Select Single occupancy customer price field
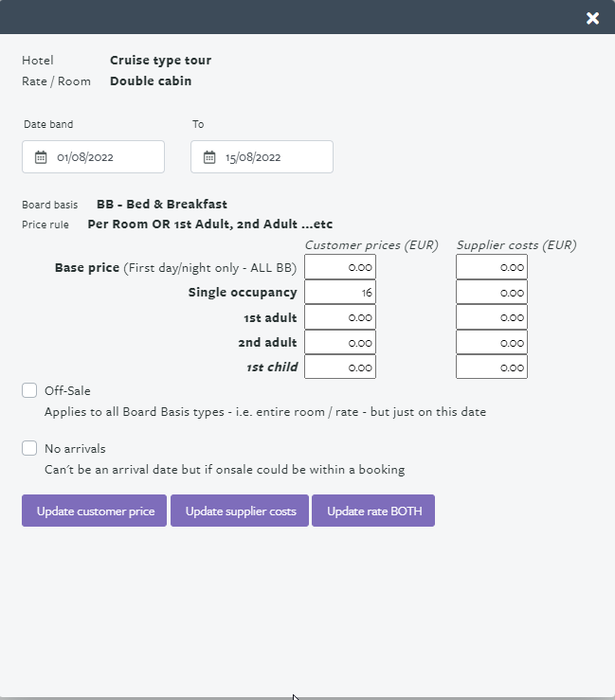Viewport: 615px width, 700px height. point(340,293)
